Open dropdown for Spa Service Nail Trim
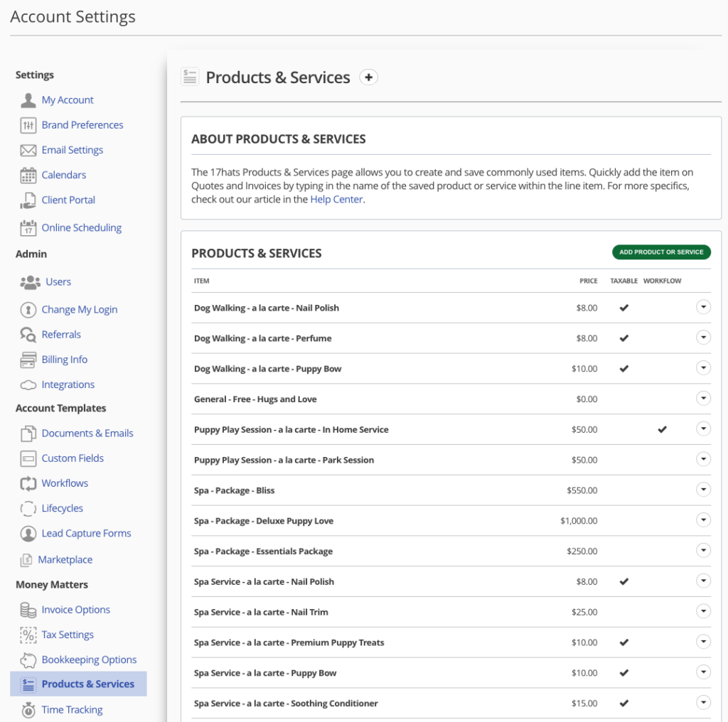This screenshot has height=722, width=728. click(703, 611)
